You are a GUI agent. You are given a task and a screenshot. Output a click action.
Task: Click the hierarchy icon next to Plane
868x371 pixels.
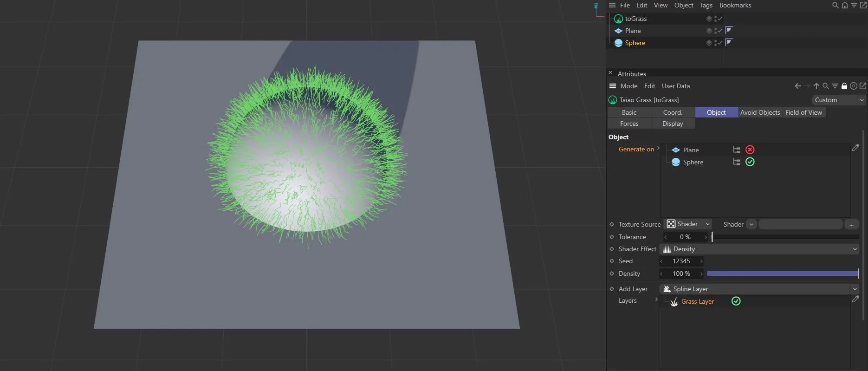click(x=737, y=150)
